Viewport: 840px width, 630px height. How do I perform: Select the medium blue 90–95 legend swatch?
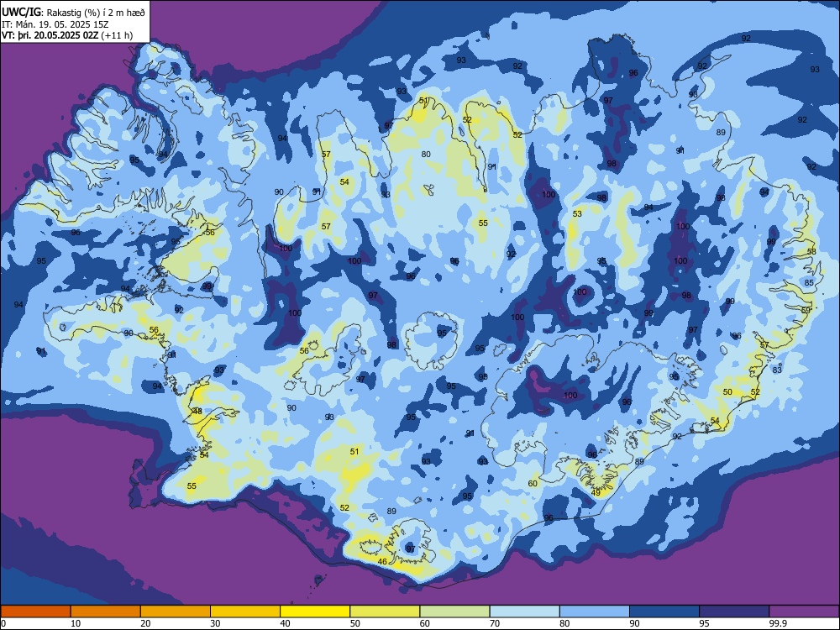(x=664, y=612)
